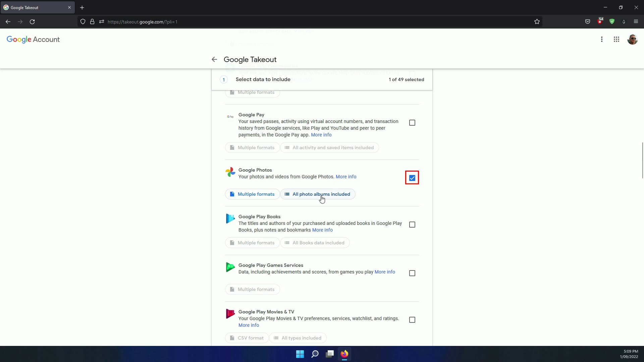Click 'More info' under Google Photos

coord(346,177)
